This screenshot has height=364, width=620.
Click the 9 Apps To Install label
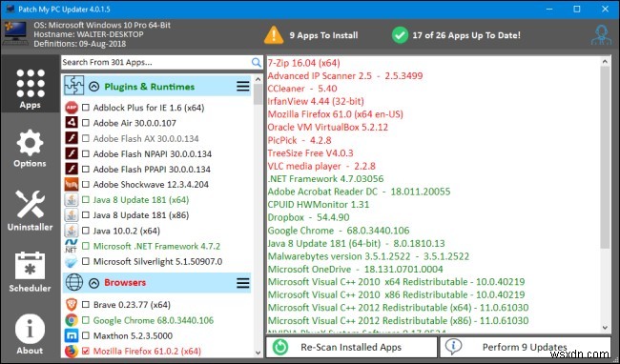click(x=323, y=35)
